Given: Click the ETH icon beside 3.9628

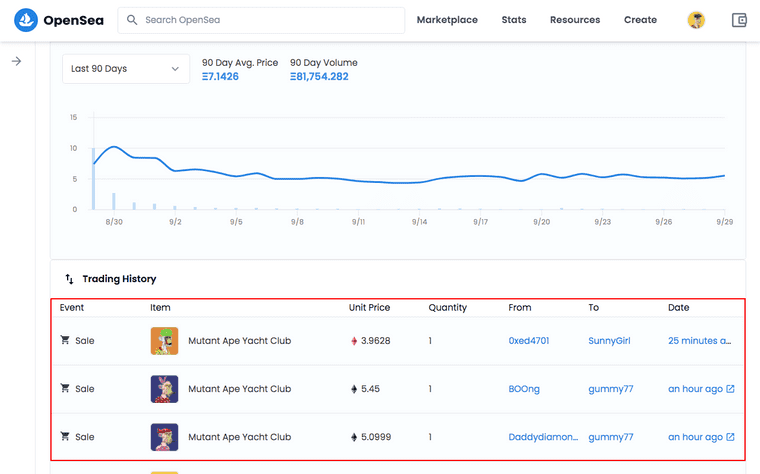Looking at the screenshot, I should tap(354, 341).
